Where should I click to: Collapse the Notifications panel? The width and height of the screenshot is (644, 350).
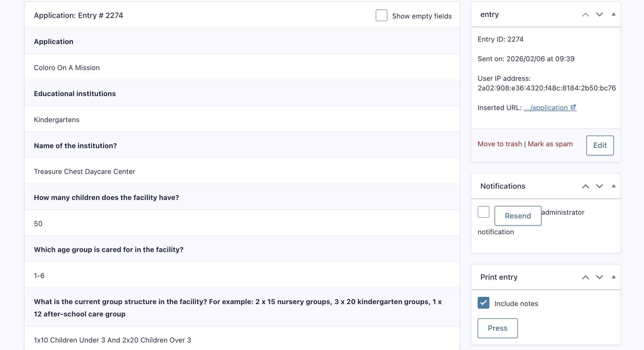point(613,186)
